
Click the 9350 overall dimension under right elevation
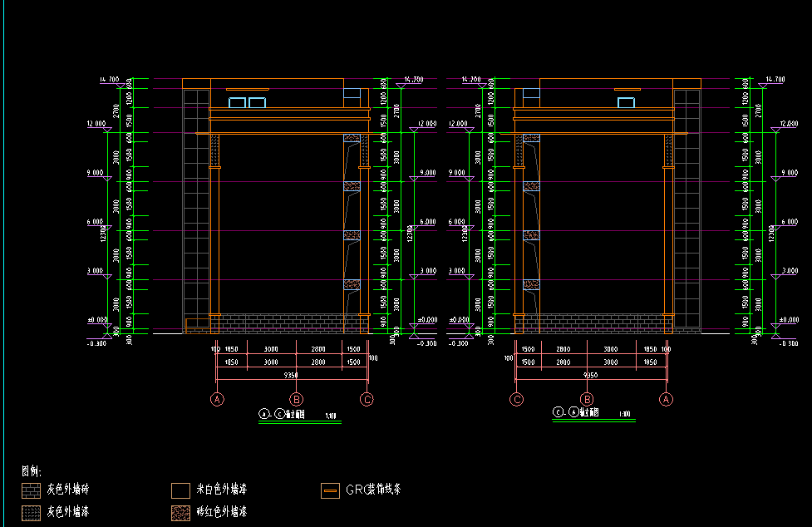click(590, 375)
